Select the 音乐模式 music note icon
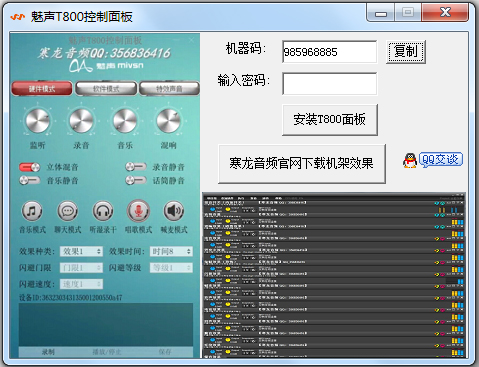 32,211
